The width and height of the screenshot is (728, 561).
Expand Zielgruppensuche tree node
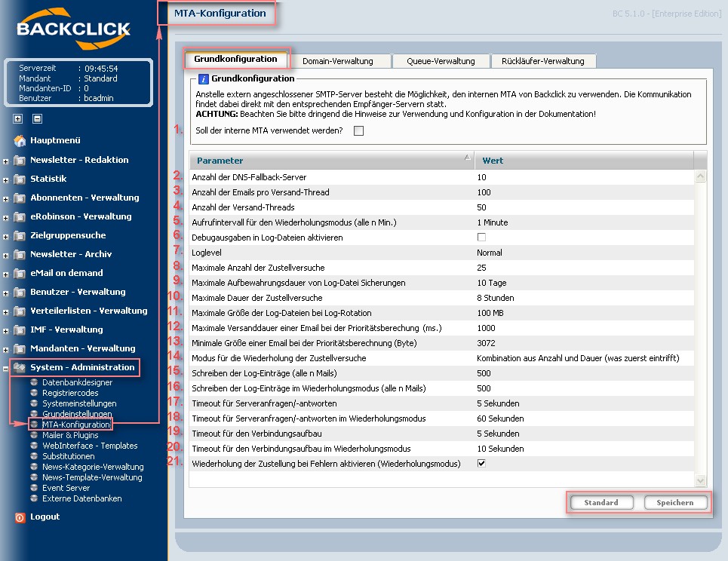(5, 237)
